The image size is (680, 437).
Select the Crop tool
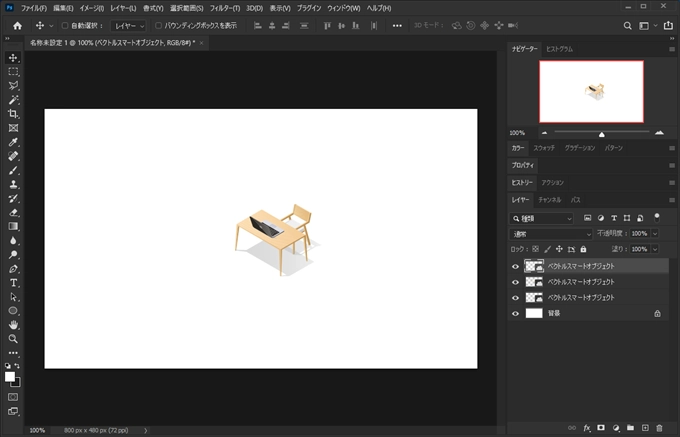pyautogui.click(x=14, y=114)
